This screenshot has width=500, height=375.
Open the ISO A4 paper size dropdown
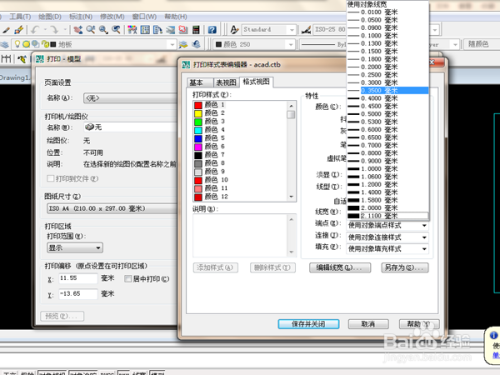(x=112, y=209)
